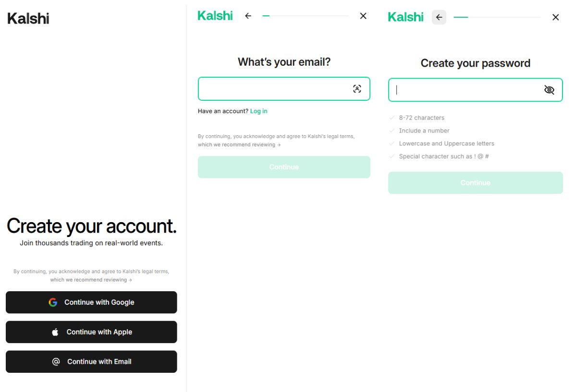The image size is (587, 392).
Task: Select the face-scan icon in the email field
Action: pos(358,88)
